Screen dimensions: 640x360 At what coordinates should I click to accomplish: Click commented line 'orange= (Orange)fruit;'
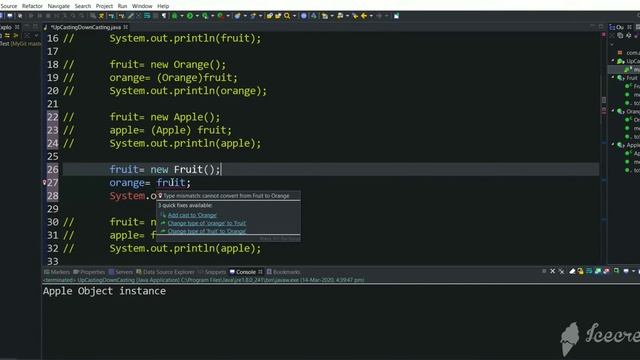(173, 78)
